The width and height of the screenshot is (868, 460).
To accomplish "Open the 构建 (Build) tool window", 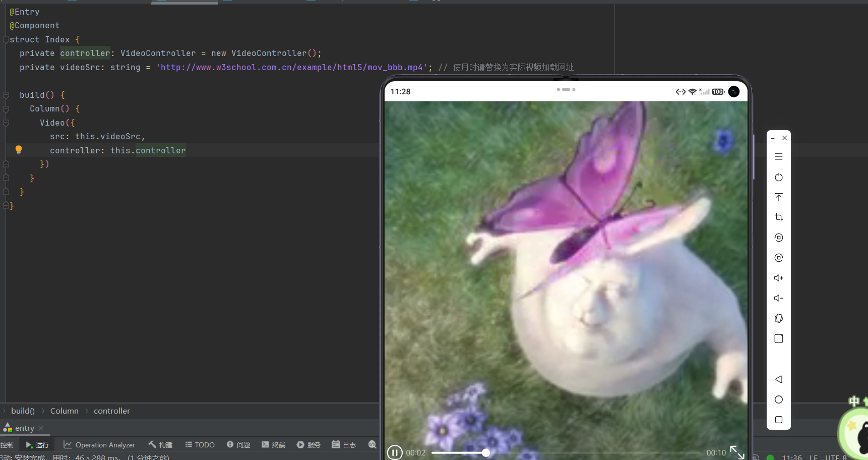I will coord(160,445).
